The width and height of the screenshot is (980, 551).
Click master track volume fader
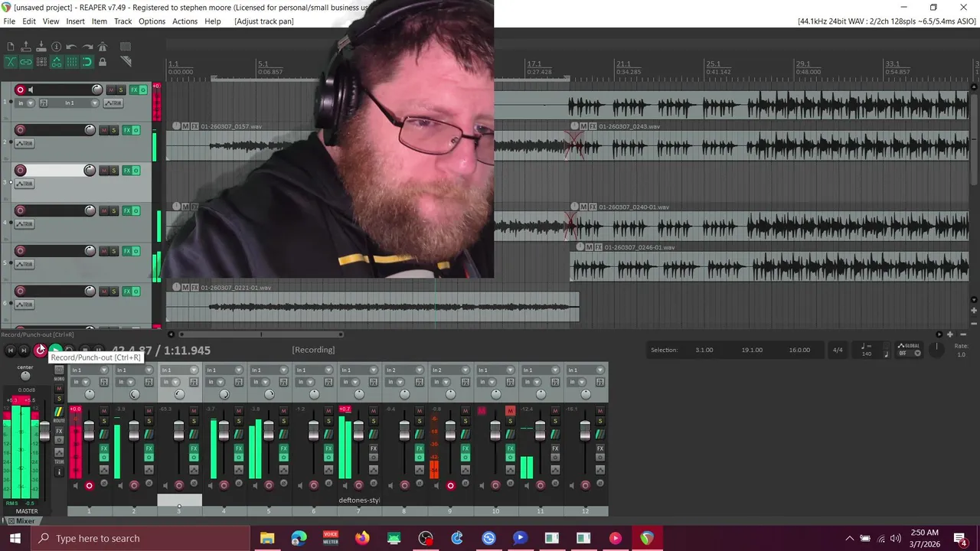point(44,431)
